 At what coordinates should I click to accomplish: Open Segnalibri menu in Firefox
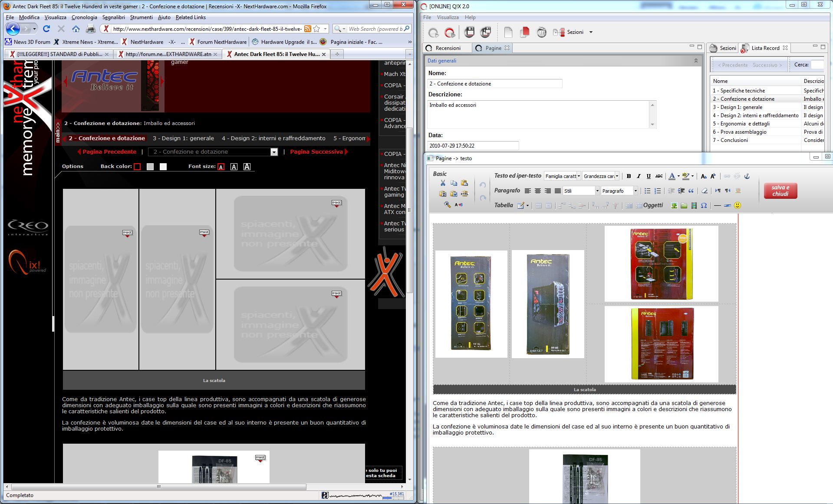[114, 17]
